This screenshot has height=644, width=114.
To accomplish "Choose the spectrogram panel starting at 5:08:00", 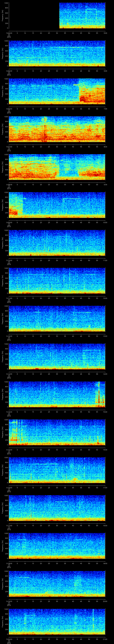I will (x=57, y=167).
